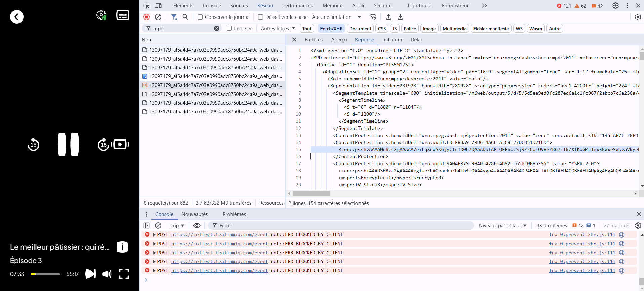
Task: Mute the video player volume
Action: point(107,274)
